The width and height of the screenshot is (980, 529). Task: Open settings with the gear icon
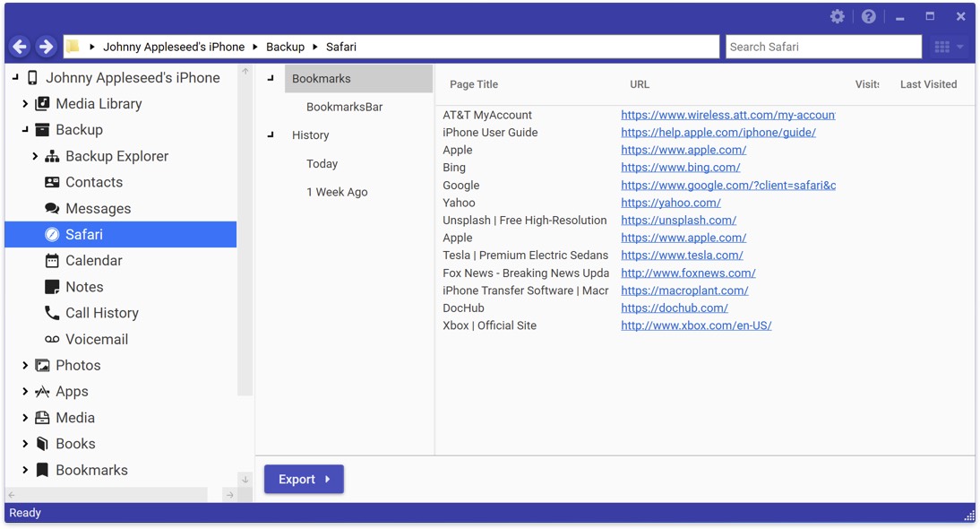(838, 17)
